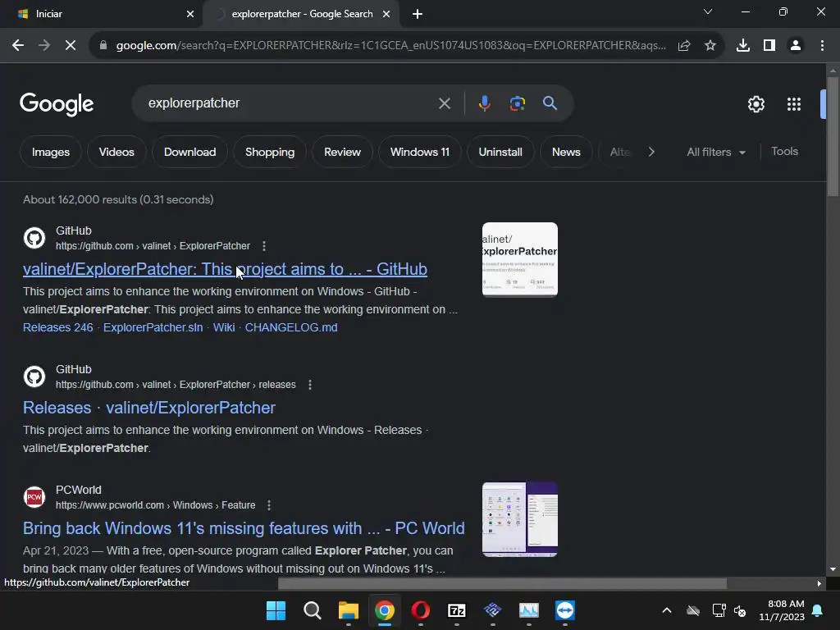Screen dimensions: 840x630
Task: Open options for first GitHub result
Action: click(264, 246)
